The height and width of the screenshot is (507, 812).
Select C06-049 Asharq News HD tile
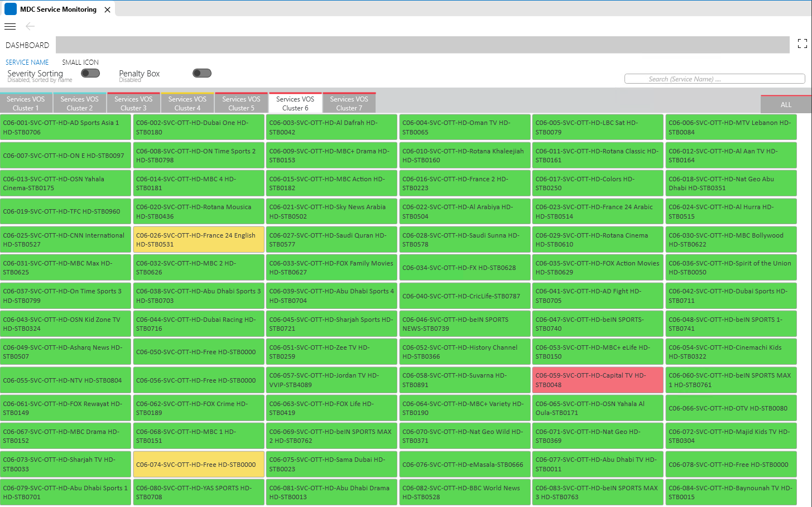point(65,352)
